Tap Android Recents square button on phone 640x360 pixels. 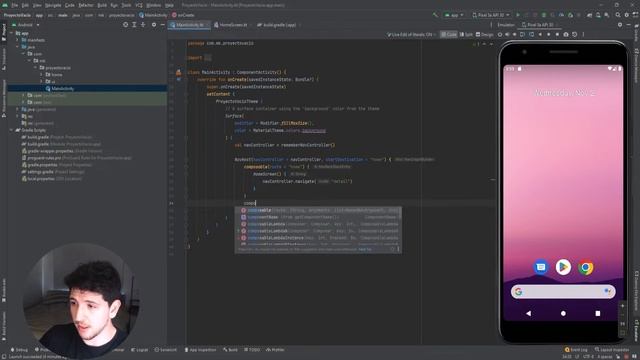coord(598,313)
